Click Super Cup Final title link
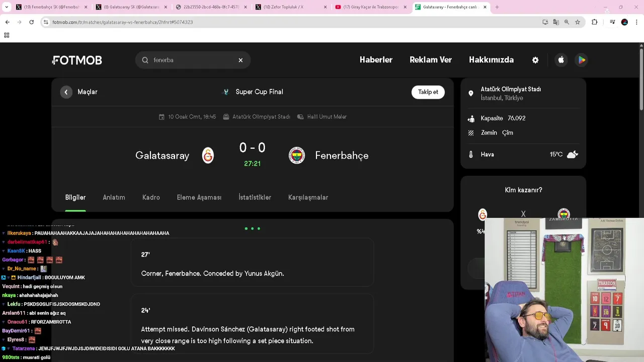 coord(259,92)
